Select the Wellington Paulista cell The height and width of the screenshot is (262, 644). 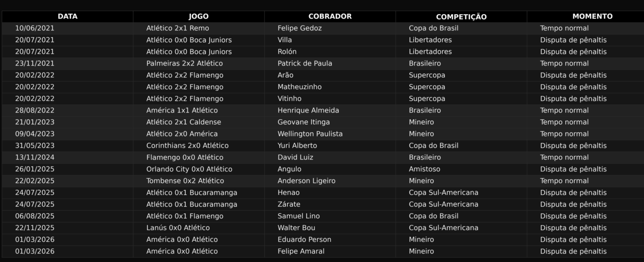click(310, 134)
